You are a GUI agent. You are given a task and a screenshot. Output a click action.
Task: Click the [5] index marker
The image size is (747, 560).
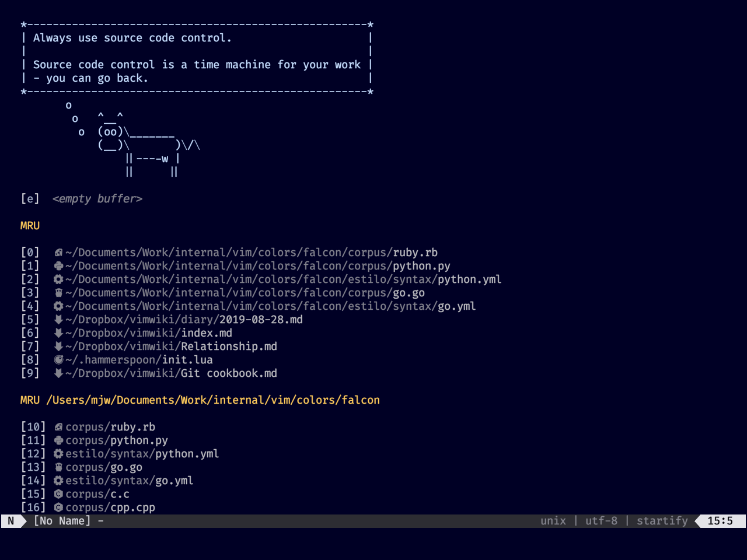30,320
